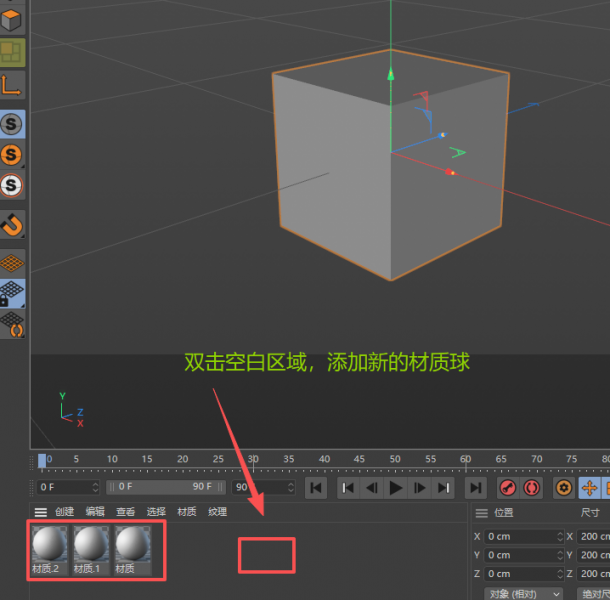The width and height of the screenshot is (610, 600).
Task: Click frame 45 on the timeline ruler
Action: [359, 459]
